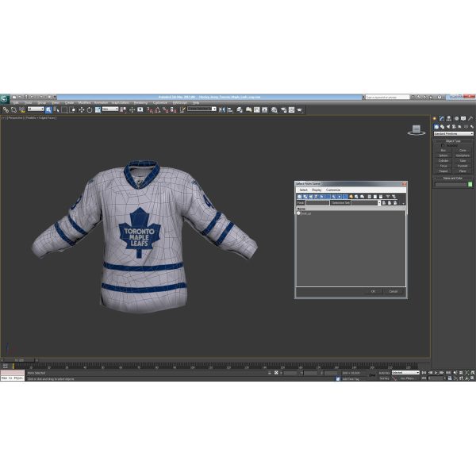Click the Auto Key button
Screen dimensions: 476x476
384,373
